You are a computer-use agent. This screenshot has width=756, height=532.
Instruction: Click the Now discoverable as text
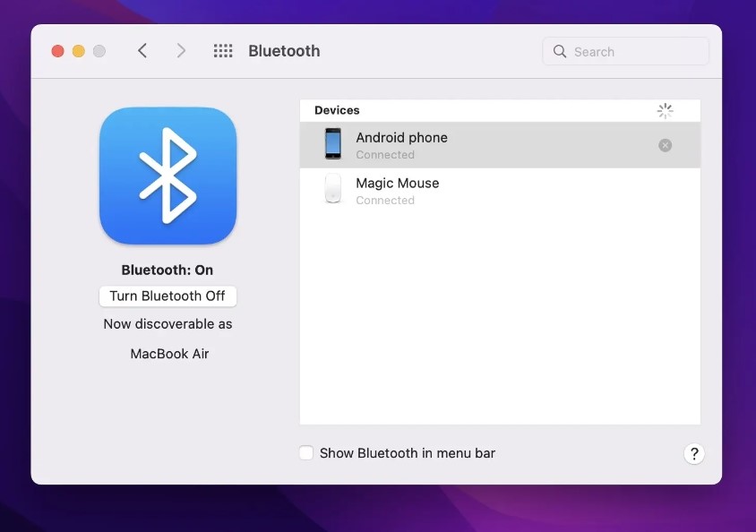pos(168,323)
